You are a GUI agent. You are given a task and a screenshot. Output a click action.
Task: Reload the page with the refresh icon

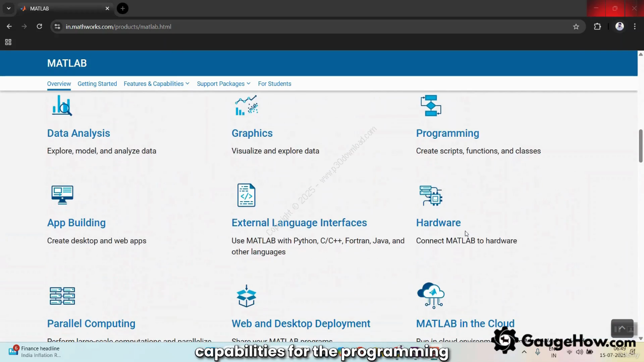pos(39,27)
